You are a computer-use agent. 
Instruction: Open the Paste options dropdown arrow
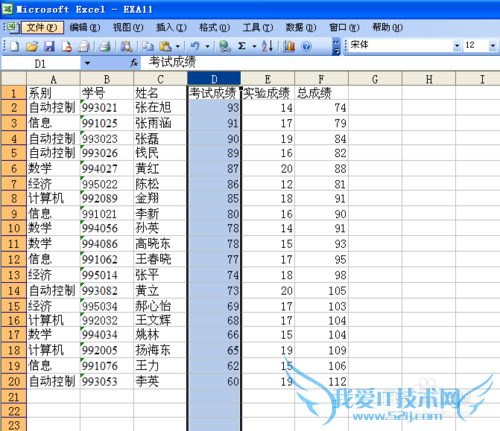coord(178,46)
